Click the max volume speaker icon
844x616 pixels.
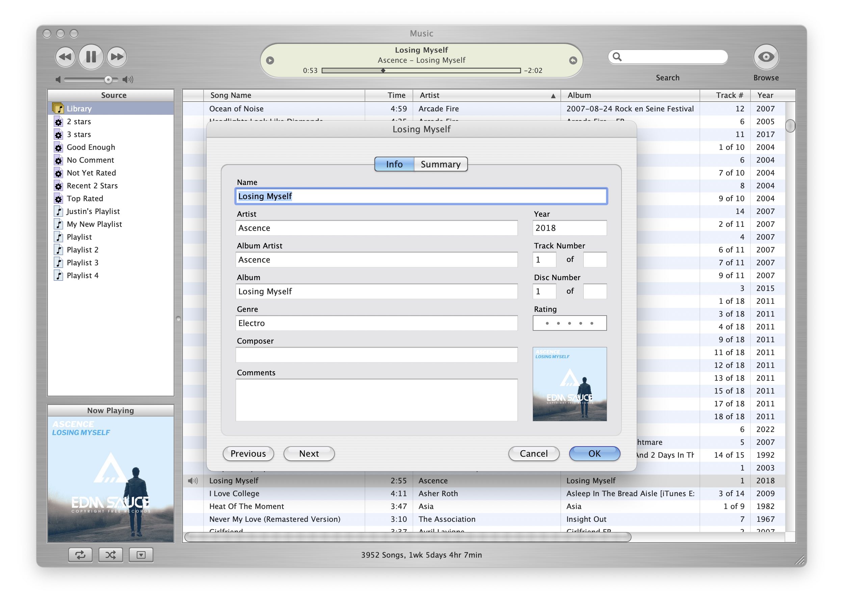pos(128,79)
